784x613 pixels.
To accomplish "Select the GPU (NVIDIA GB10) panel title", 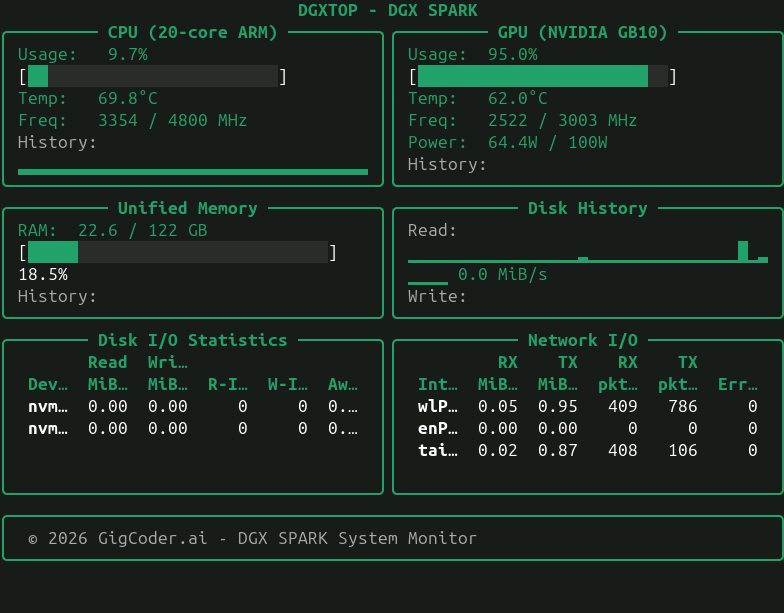I will [582, 32].
